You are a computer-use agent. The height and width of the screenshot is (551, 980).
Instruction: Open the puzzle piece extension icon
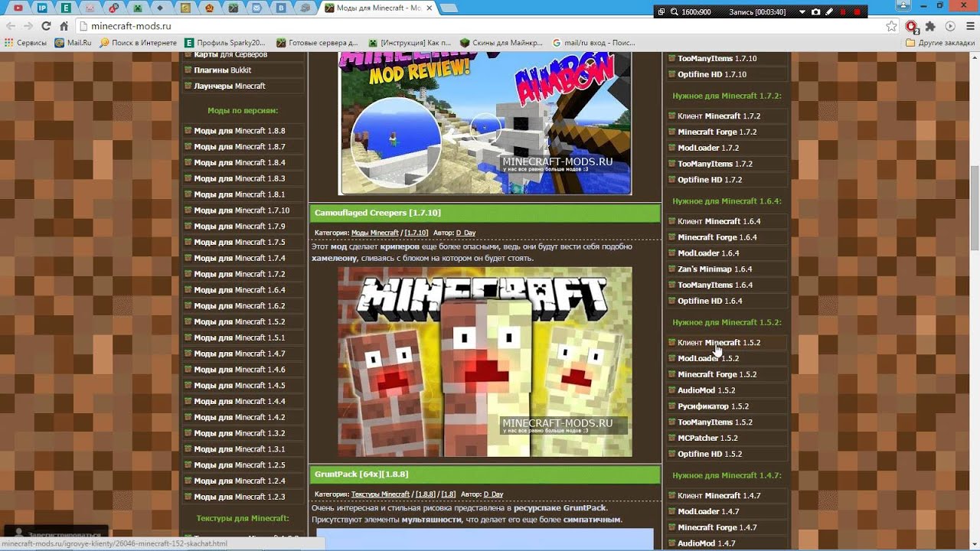[930, 26]
